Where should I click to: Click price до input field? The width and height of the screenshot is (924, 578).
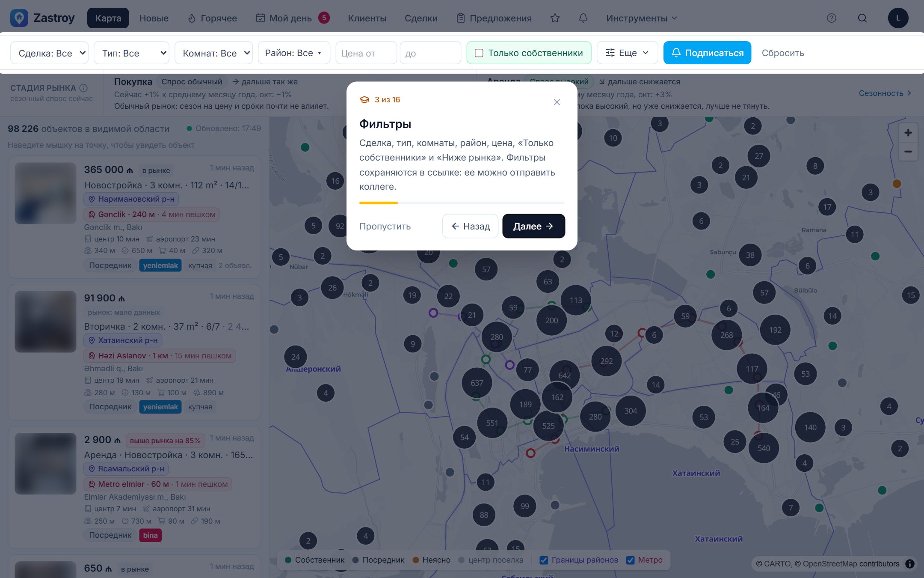point(430,53)
